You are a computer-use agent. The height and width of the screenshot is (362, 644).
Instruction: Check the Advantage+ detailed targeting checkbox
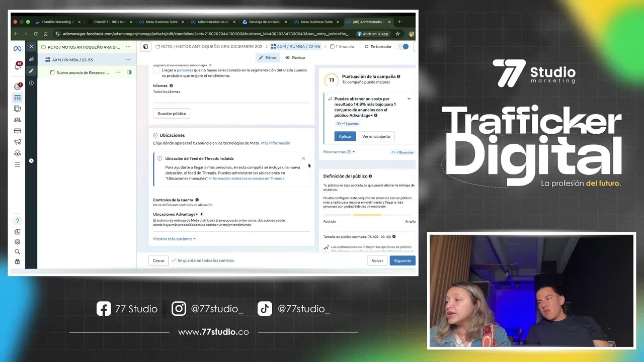pos(156,70)
